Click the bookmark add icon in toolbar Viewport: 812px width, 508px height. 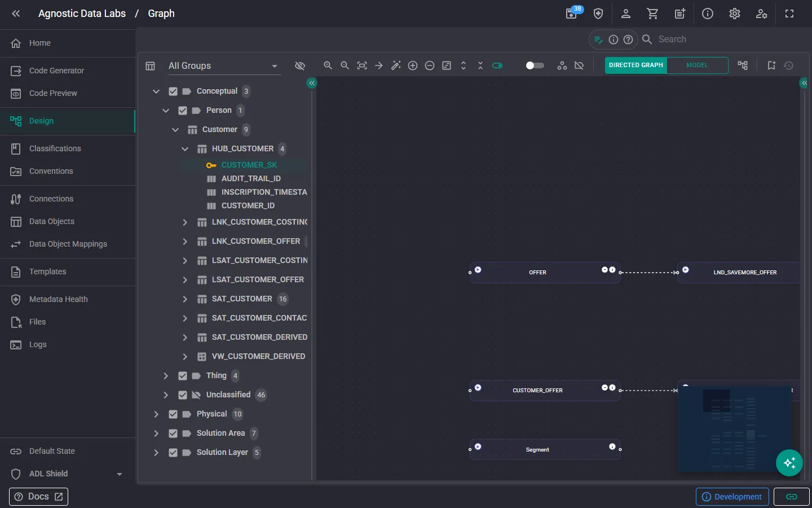pyautogui.click(x=771, y=65)
